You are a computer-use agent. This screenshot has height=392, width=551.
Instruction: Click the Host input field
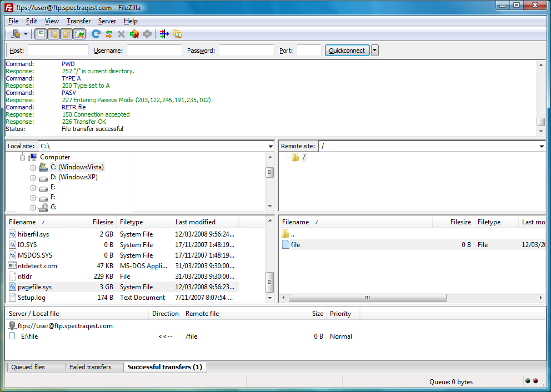[58, 51]
